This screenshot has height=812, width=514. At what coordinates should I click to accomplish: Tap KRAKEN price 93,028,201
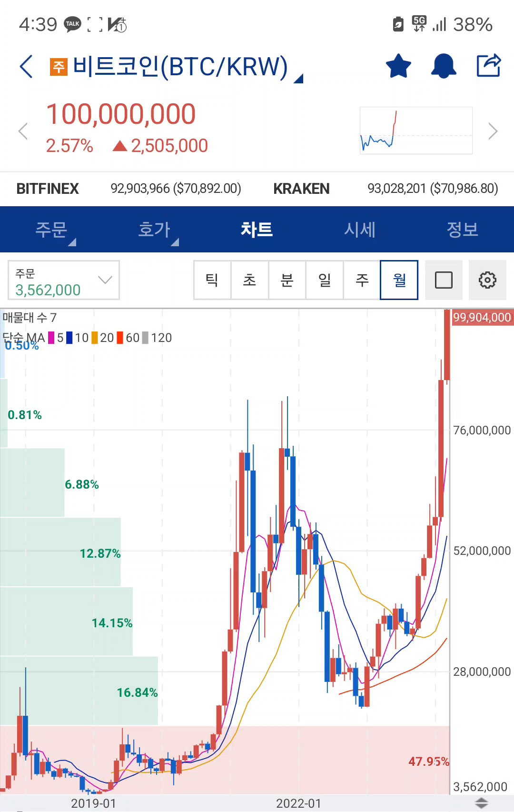click(433, 189)
